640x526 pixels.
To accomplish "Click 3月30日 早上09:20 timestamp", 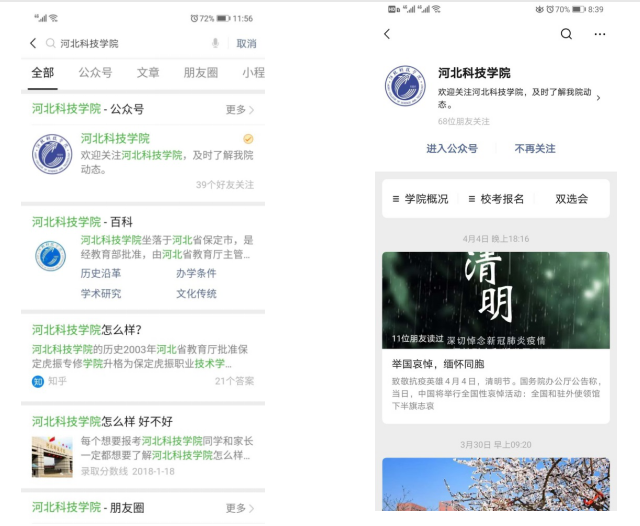I will coord(496,445).
